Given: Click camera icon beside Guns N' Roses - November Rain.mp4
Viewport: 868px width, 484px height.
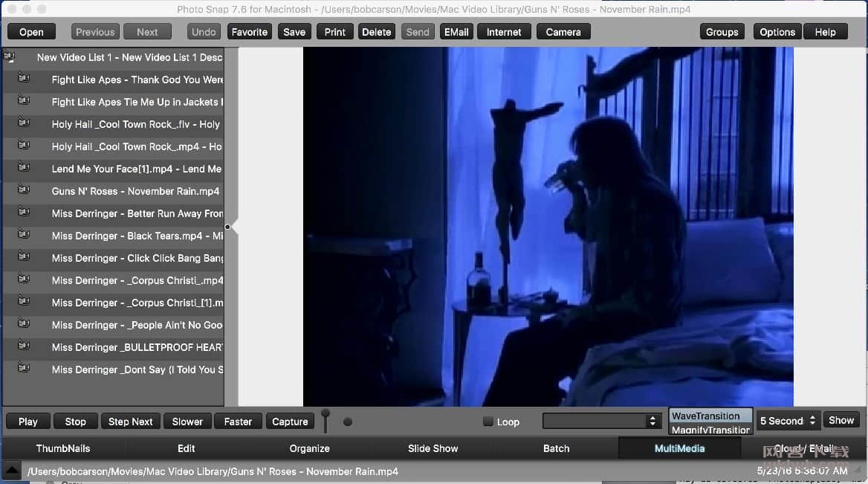Looking at the screenshot, I should [24, 190].
